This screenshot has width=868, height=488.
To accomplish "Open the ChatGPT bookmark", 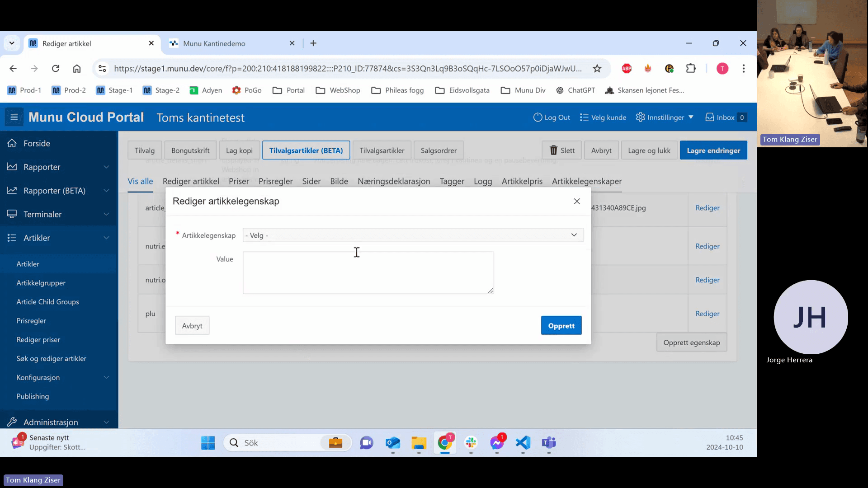I will click(x=576, y=90).
